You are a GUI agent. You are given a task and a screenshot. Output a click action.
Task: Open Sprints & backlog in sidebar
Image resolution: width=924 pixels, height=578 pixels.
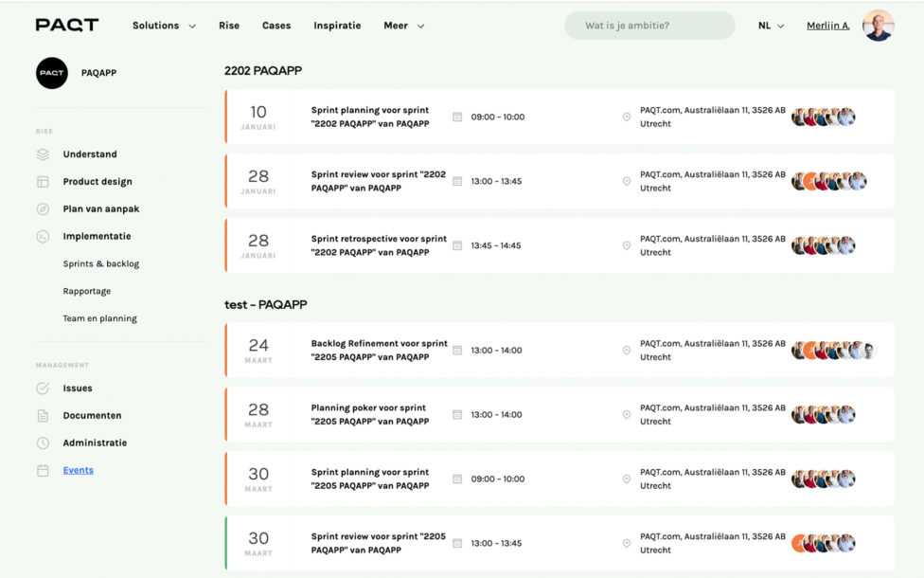click(x=100, y=263)
